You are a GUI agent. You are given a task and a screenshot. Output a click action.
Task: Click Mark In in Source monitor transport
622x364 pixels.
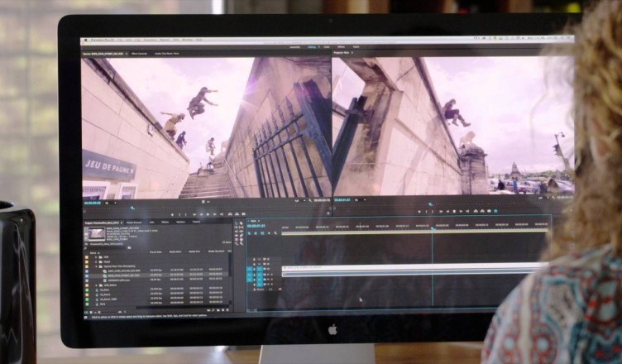(179, 214)
